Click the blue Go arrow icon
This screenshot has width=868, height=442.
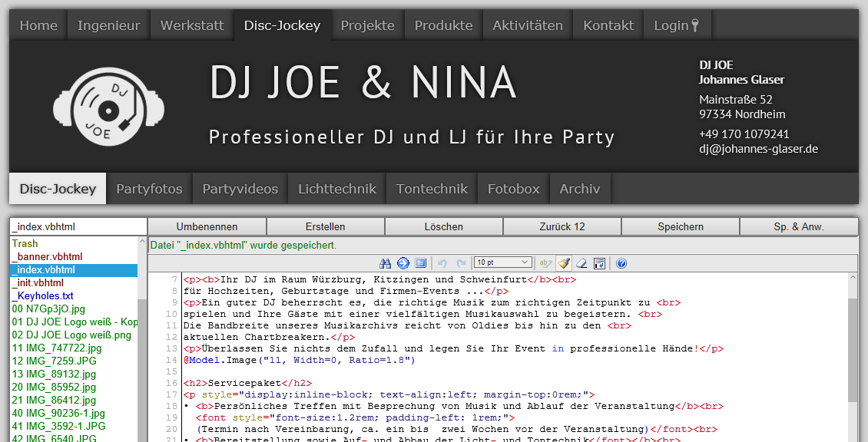click(x=403, y=262)
